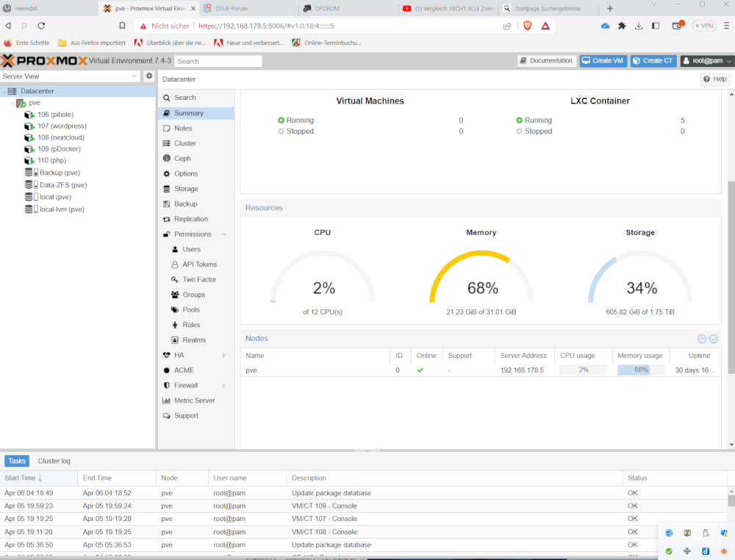Click the CPU usage 2% bar

pos(583,370)
